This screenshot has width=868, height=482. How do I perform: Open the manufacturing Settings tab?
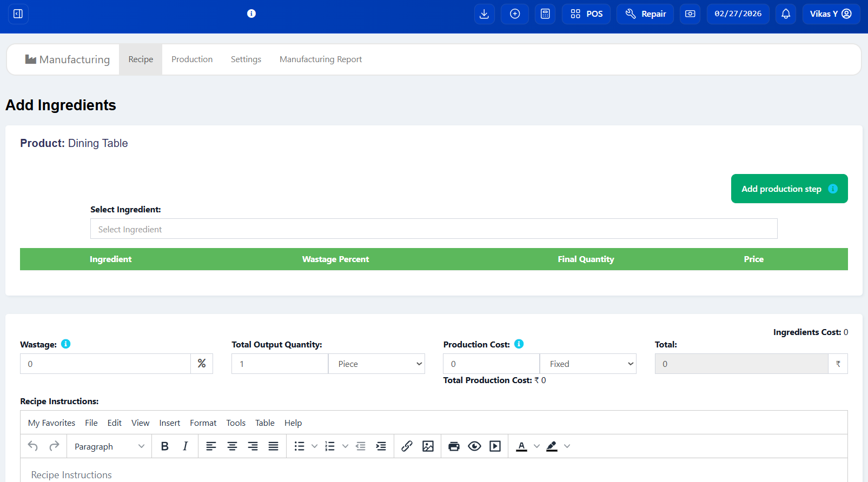click(x=246, y=59)
